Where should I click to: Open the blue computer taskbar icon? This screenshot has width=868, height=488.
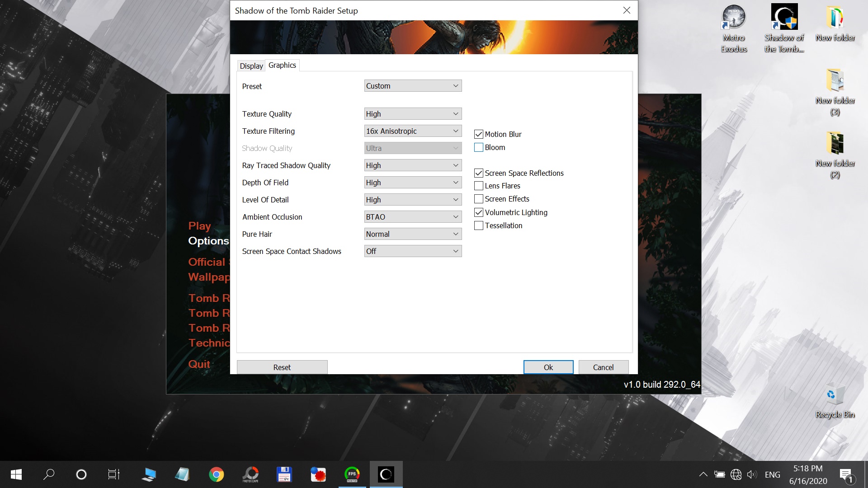148,474
